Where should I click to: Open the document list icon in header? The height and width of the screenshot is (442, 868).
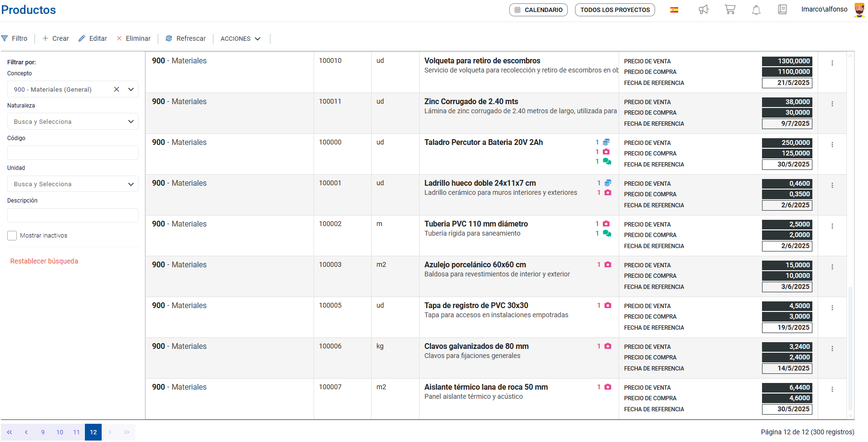(x=782, y=10)
